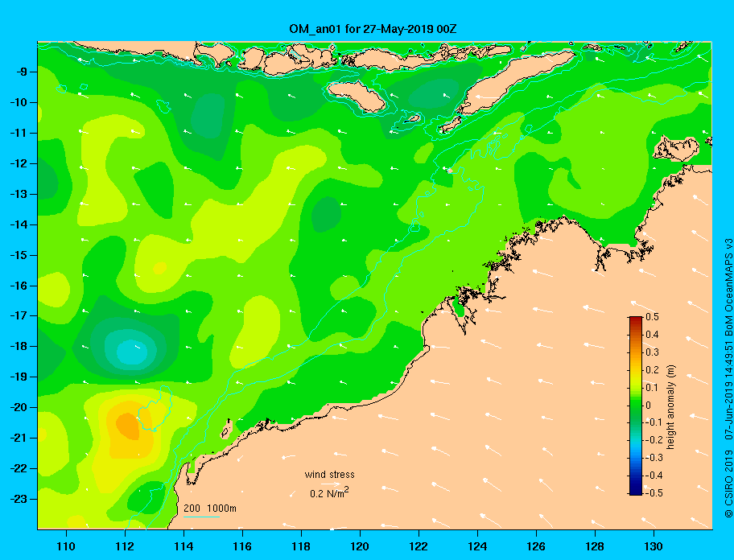Click latitude label -23 on the y-axis
This screenshot has height=560, width=734.
click(x=19, y=499)
